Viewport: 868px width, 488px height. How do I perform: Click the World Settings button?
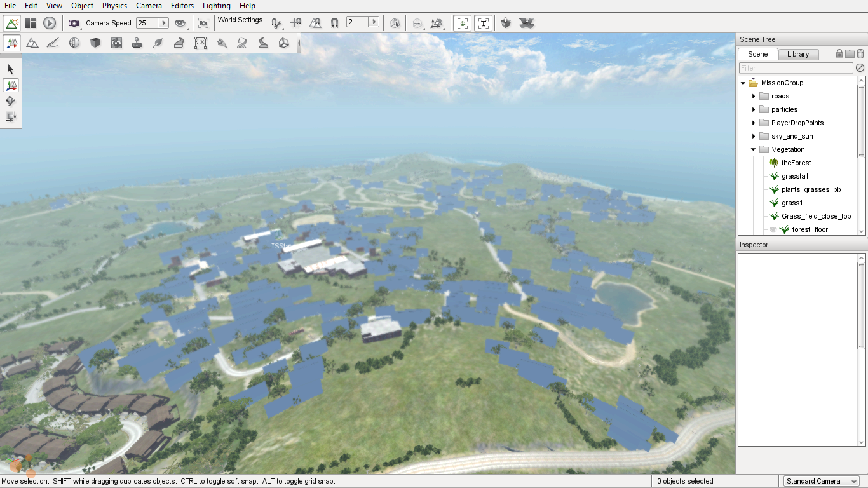(x=240, y=20)
